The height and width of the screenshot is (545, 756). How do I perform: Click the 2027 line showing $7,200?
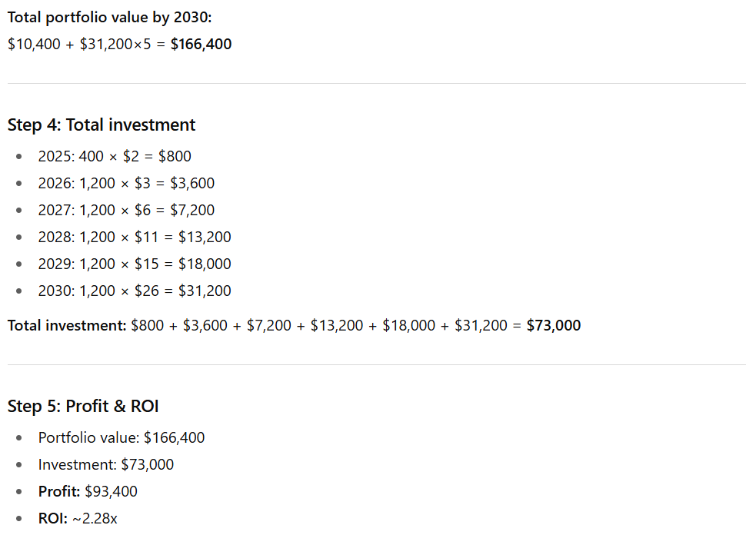tap(126, 210)
